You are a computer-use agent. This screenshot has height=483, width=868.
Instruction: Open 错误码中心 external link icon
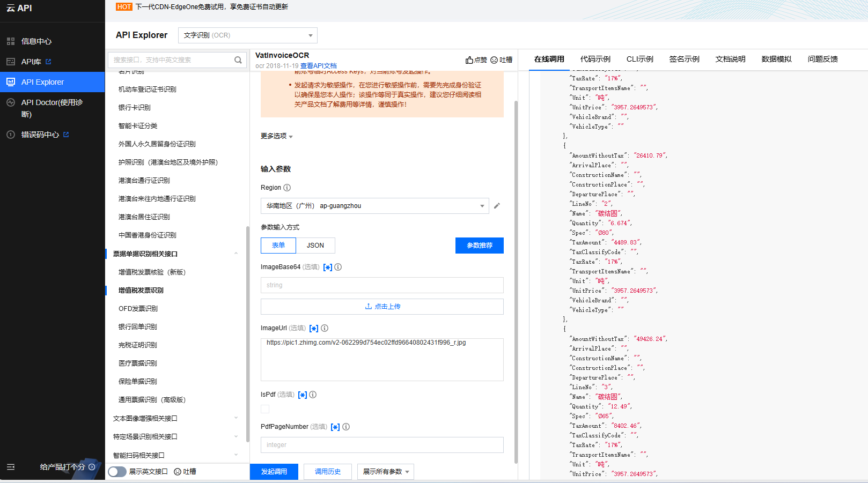click(x=66, y=135)
